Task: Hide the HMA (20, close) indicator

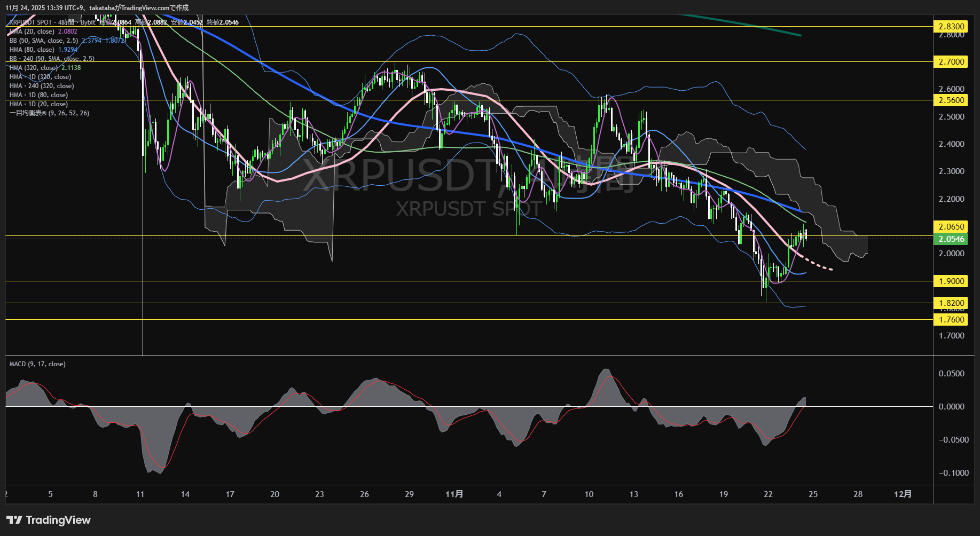Action: [32, 31]
